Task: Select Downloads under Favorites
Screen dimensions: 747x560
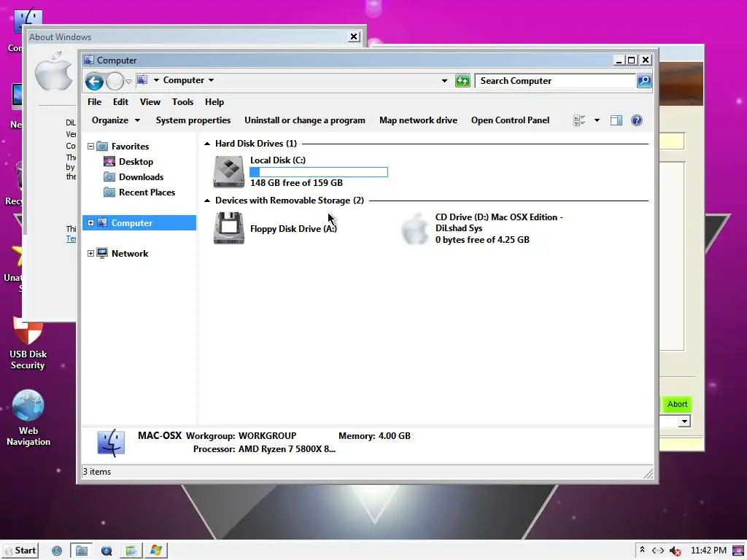Action: (x=141, y=177)
